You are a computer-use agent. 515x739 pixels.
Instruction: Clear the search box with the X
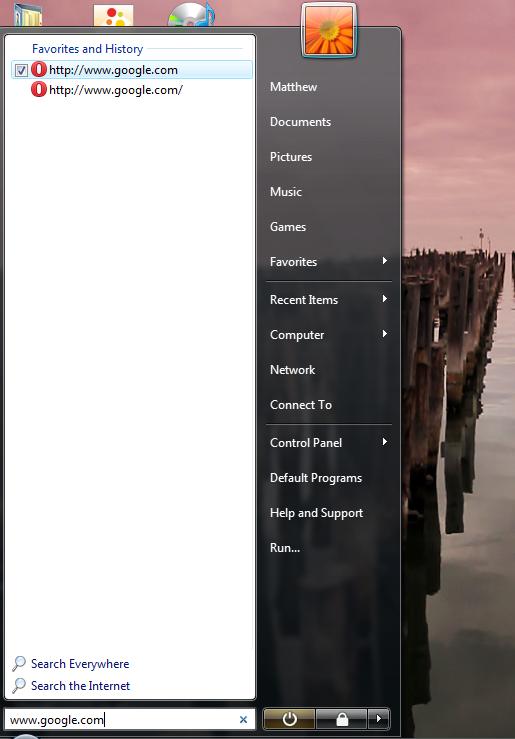243,720
